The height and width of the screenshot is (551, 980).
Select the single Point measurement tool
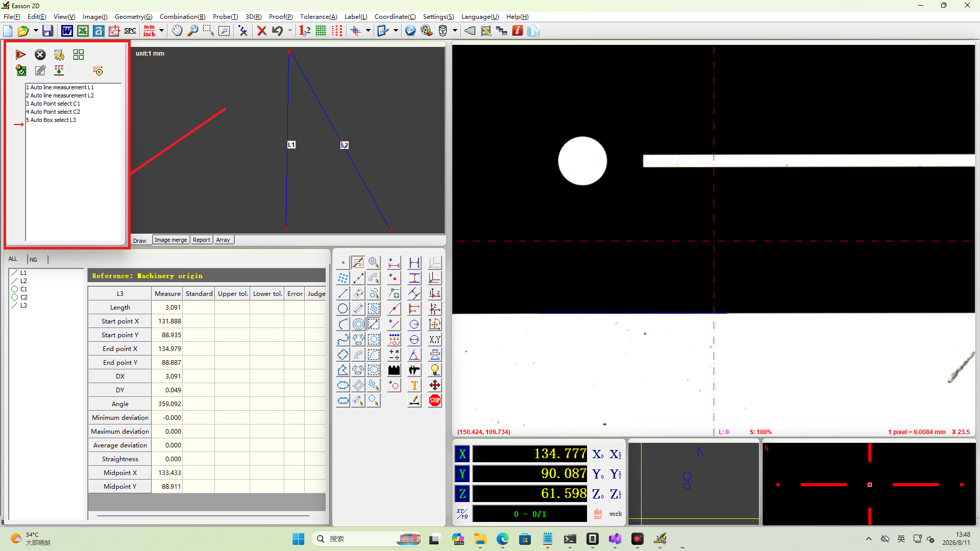[x=343, y=263]
